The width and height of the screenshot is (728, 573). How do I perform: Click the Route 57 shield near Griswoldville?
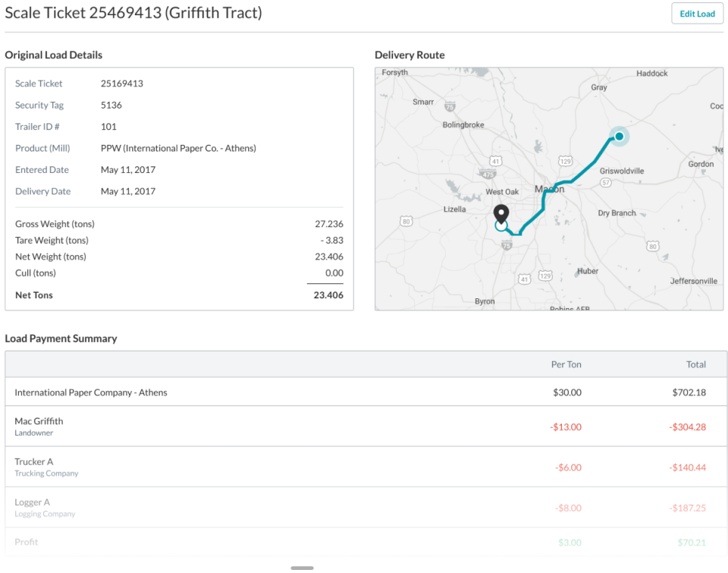click(607, 183)
